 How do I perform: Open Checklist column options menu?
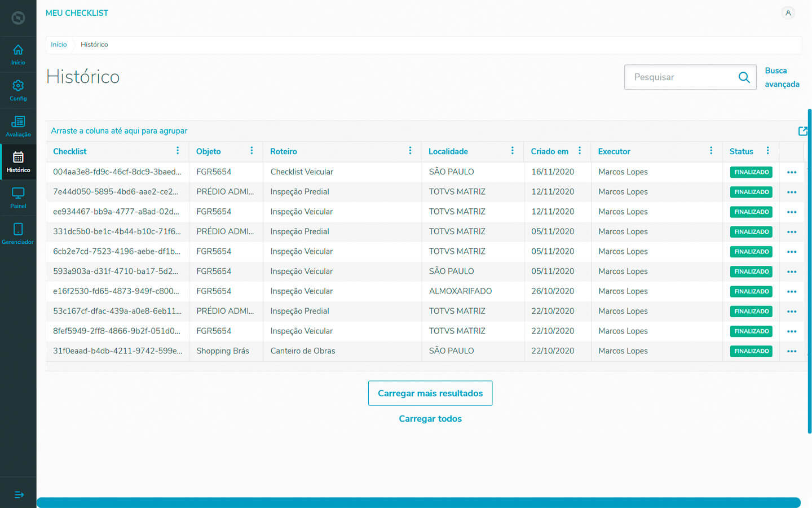click(x=178, y=151)
